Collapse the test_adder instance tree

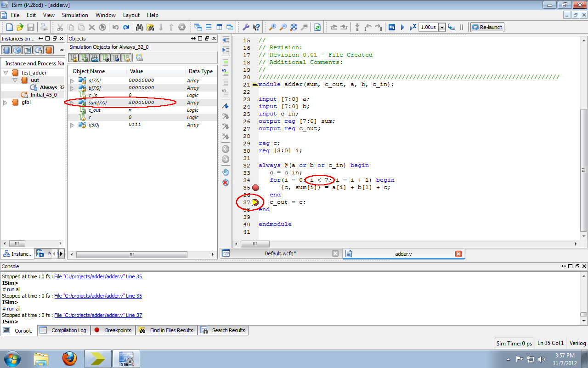(x=5, y=72)
